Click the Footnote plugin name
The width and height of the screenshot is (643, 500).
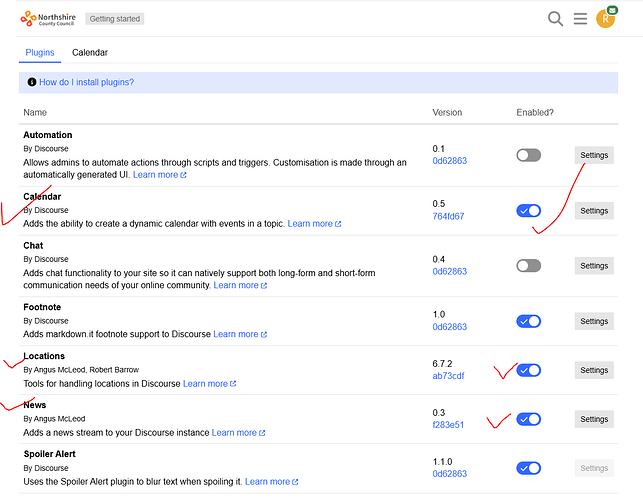(x=42, y=307)
